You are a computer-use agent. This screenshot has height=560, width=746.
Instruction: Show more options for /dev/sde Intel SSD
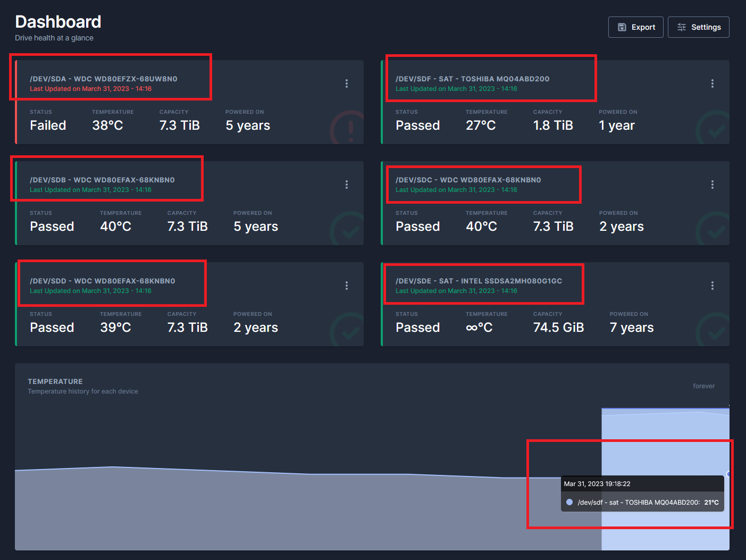[x=713, y=286]
